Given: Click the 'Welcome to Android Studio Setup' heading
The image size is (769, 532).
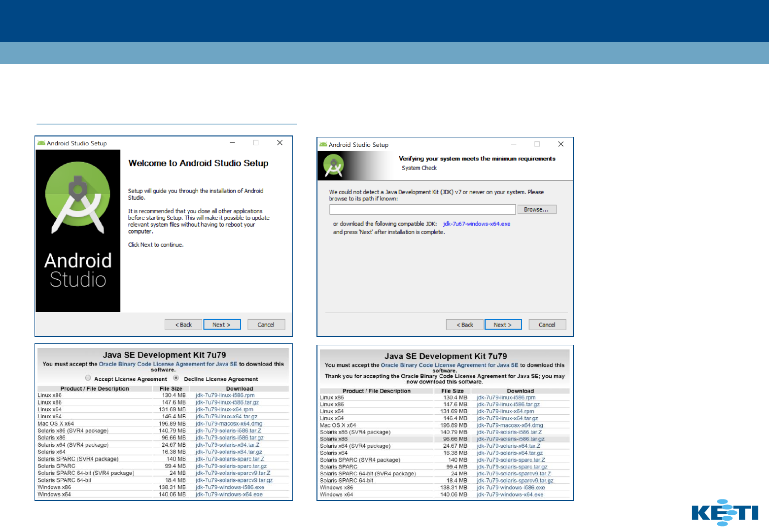Looking at the screenshot, I should (x=199, y=163).
